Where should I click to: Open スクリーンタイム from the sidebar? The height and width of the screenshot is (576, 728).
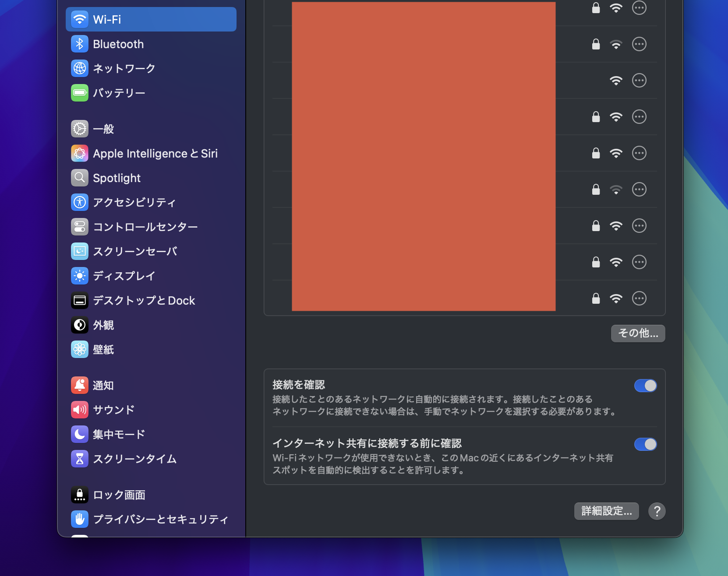[x=79, y=459]
